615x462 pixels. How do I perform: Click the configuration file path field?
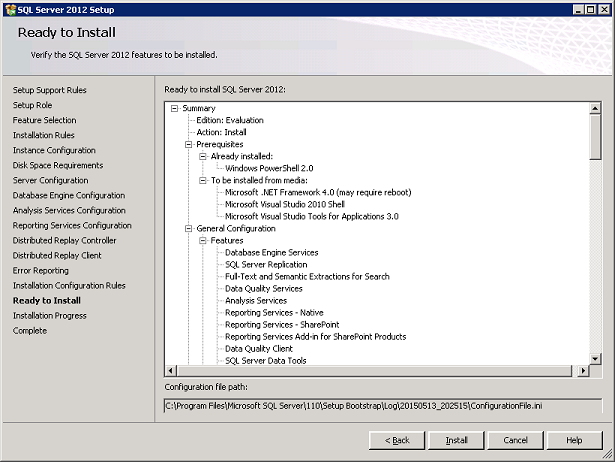(x=383, y=406)
